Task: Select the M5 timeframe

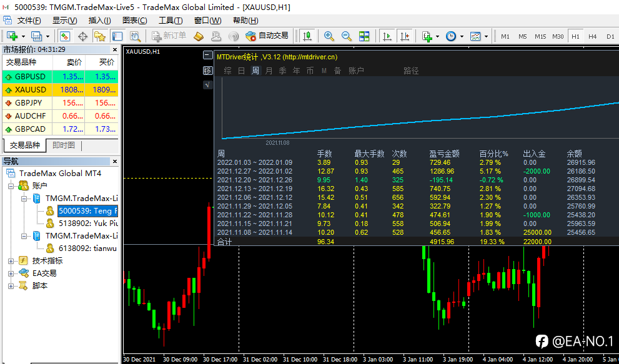Action: [x=523, y=36]
